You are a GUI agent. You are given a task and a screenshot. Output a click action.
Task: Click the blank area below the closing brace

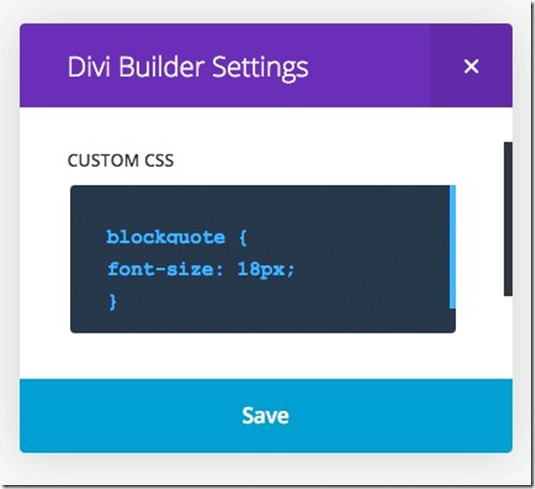click(x=259, y=322)
